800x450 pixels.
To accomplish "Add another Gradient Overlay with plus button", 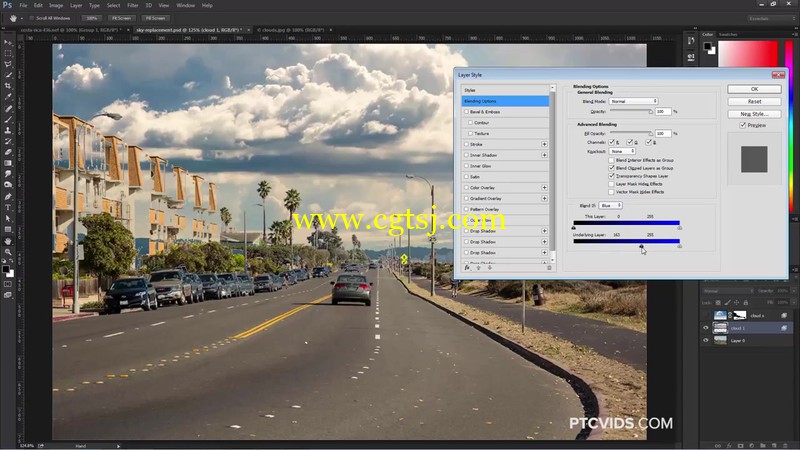I will [x=544, y=198].
